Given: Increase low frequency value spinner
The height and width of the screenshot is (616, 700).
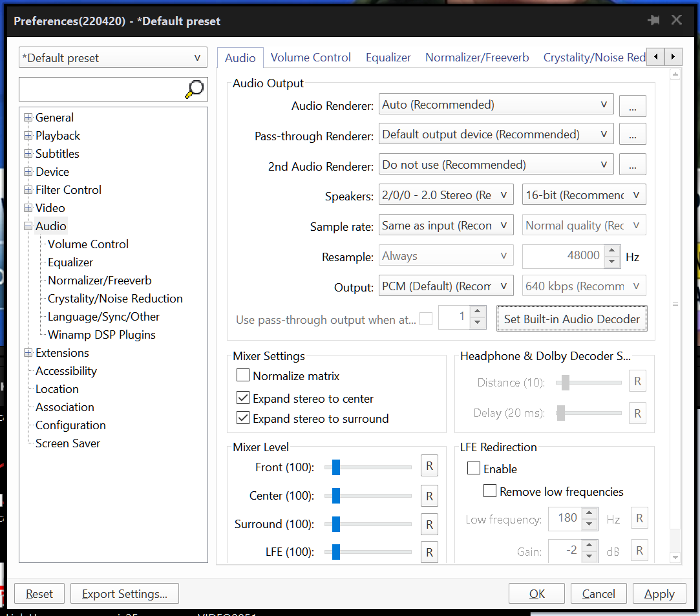Looking at the screenshot, I should click(589, 513).
